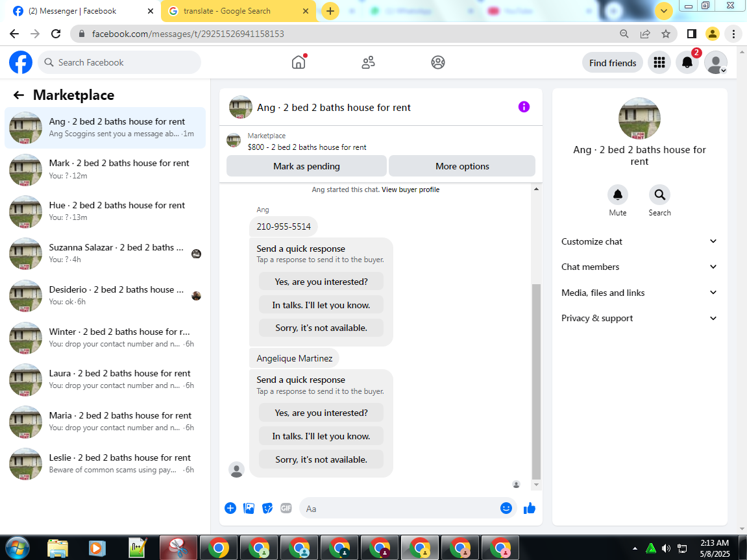This screenshot has height=560, width=747.
Task: Click the Find friends button
Action: [613, 63]
